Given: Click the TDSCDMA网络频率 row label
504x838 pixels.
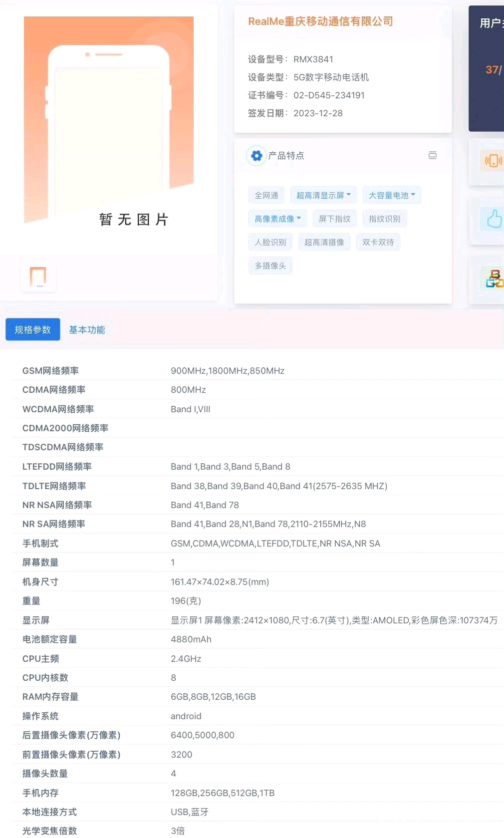Looking at the screenshot, I should (63, 447).
